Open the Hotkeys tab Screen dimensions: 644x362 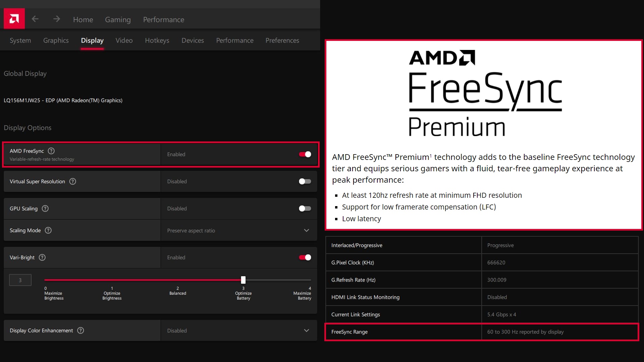[x=157, y=40]
